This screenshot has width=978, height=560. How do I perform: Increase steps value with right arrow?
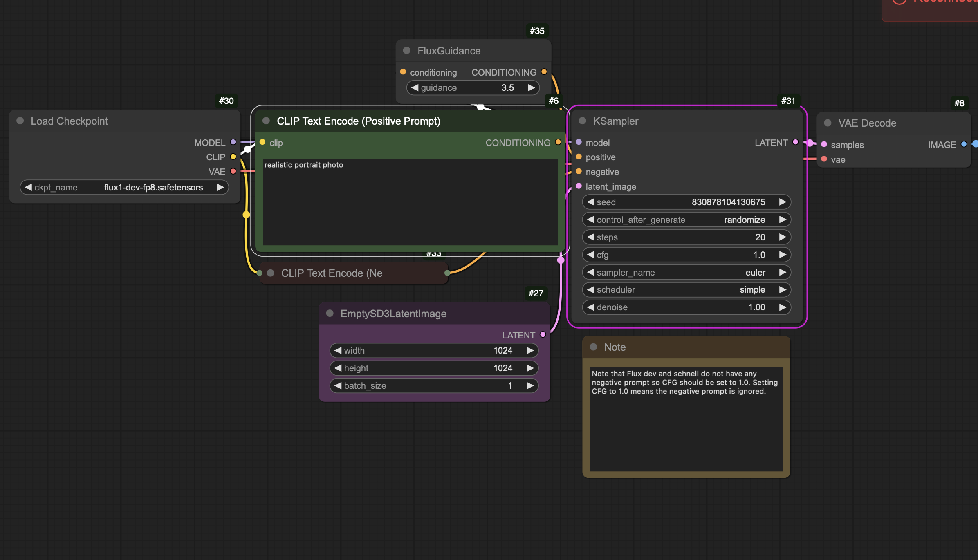(x=783, y=237)
